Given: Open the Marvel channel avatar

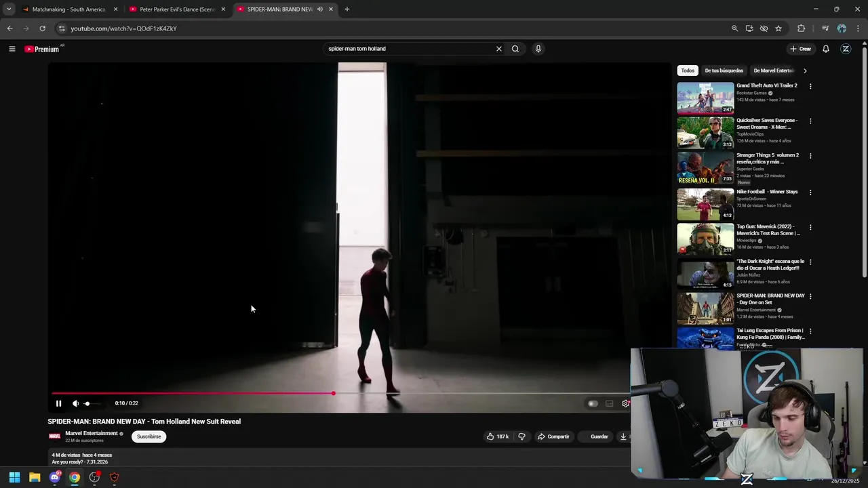Looking at the screenshot, I should click(54, 436).
